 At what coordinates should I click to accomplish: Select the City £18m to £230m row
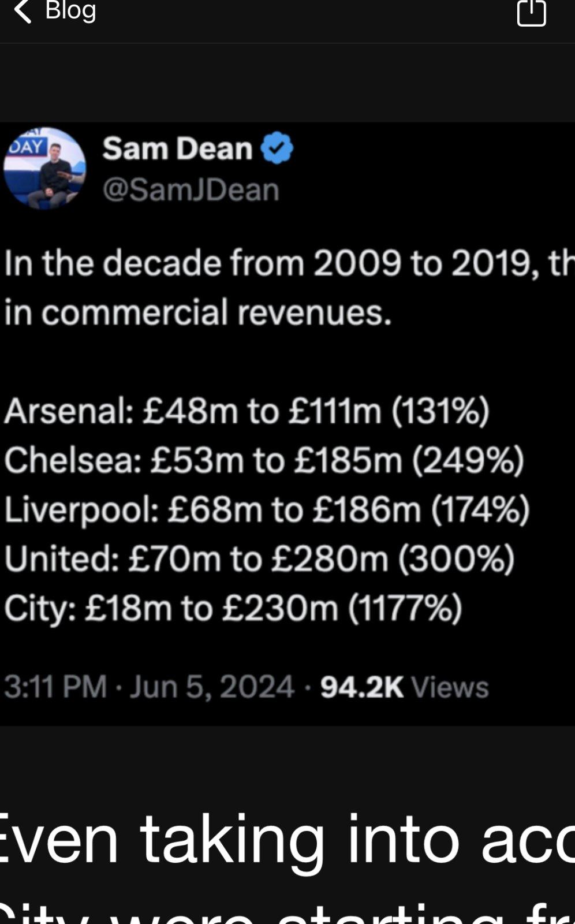(x=233, y=608)
